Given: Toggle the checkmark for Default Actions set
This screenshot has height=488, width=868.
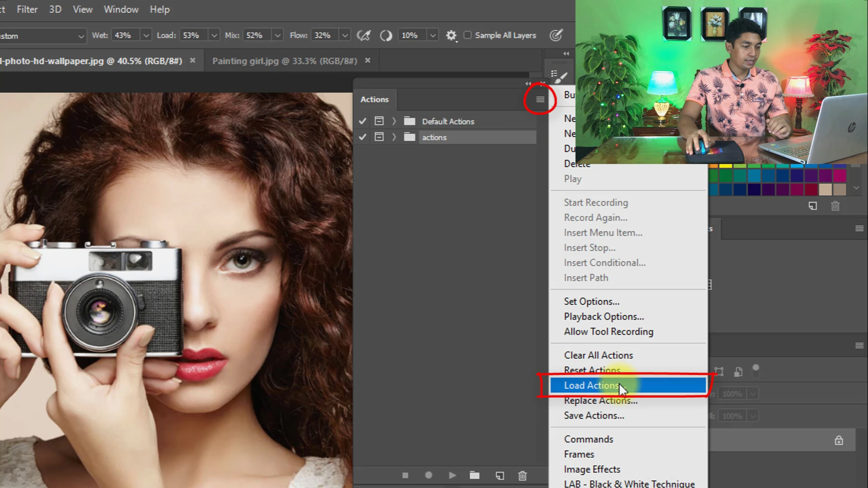Looking at the screenshot, I should 362,121.
